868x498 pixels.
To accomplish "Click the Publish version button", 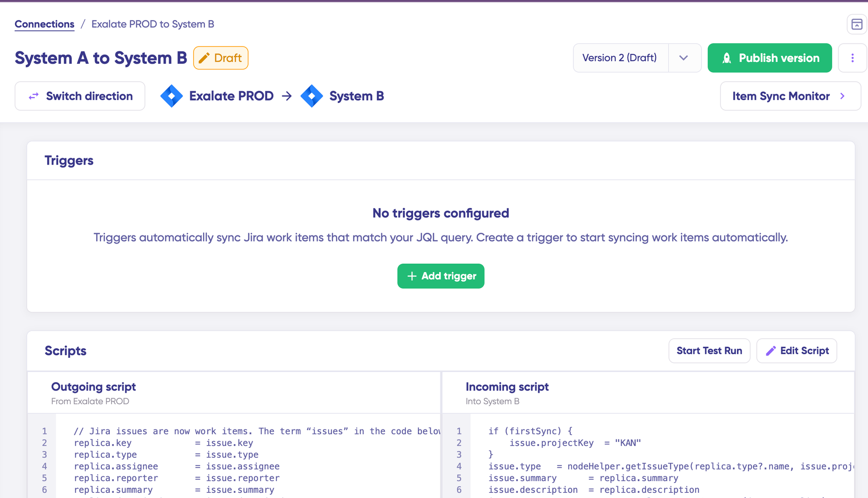I will [x=769, y=58].
